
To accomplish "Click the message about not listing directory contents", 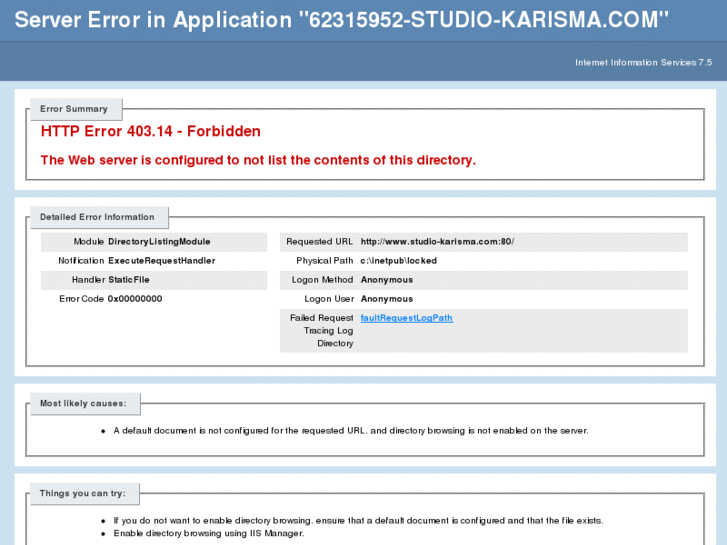I will (258, 160).
